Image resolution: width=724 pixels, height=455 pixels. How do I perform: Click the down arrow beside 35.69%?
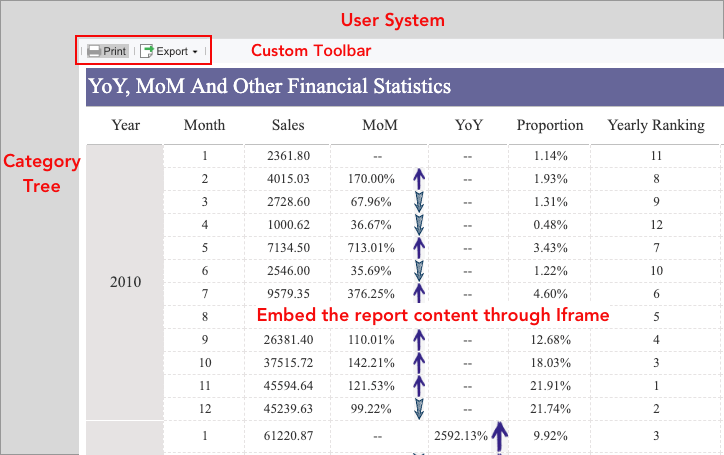[419, 271]
